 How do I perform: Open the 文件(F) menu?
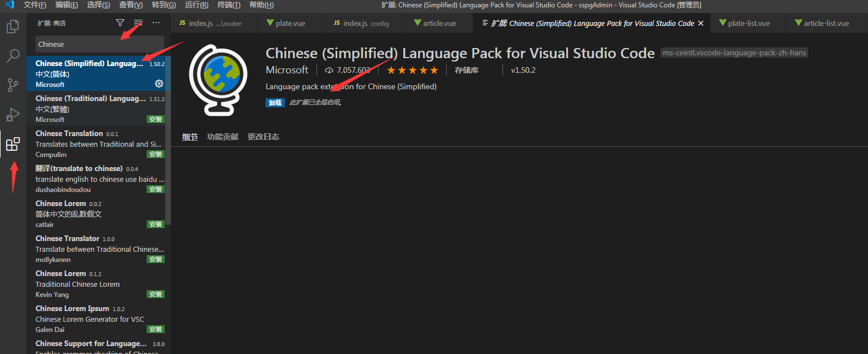tap(35, 5)
